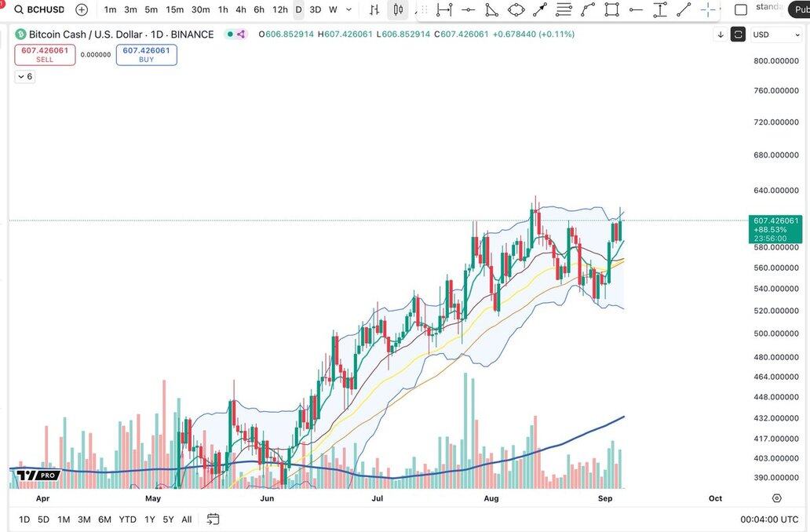Select the curve drawing tool
This screenshot has width=810, height=532.
[x=588, y=9]
